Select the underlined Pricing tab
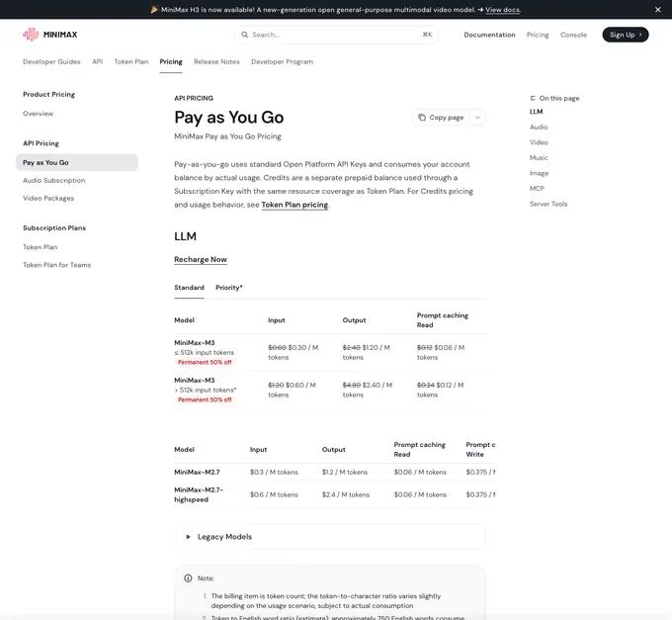Viewport: 672px width, 620px height. pos(171,61)
